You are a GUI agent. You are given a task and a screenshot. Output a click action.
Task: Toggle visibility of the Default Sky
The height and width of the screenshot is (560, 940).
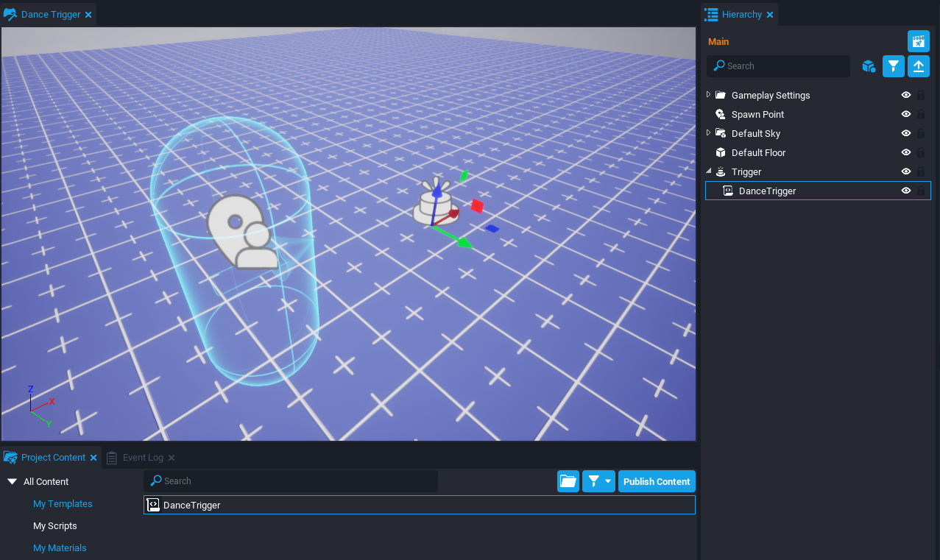[906, 134]
